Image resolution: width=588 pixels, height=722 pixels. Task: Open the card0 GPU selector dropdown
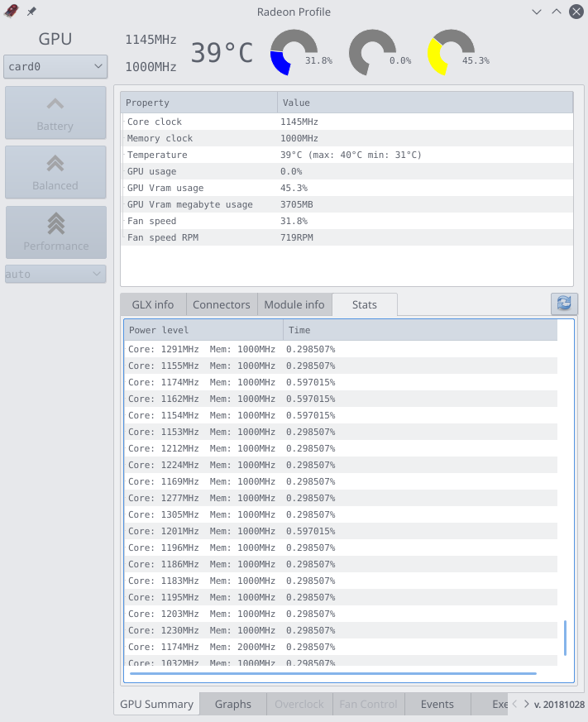pyautogui.click(x=55, y=67)
